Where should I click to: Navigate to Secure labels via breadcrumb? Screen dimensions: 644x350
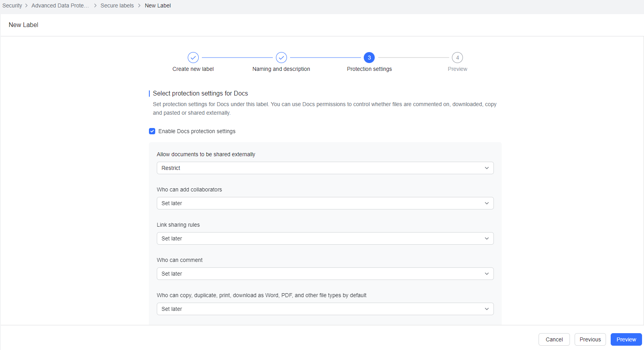[117, 5]
